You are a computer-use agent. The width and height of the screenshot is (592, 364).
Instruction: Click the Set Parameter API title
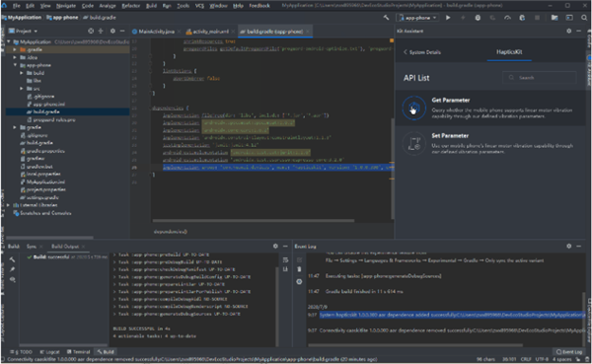tap(450, 135)
